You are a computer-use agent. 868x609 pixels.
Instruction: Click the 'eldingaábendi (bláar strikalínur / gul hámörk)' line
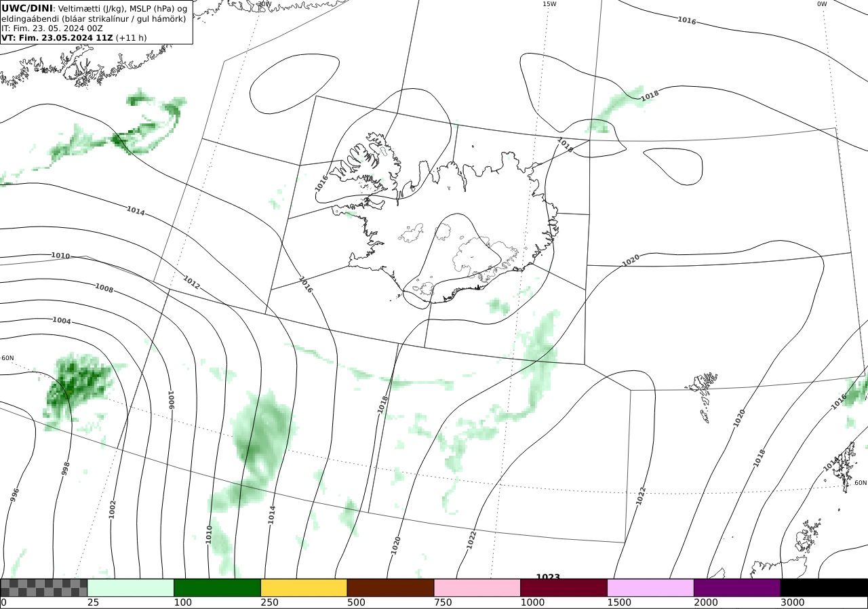point(94,18)
